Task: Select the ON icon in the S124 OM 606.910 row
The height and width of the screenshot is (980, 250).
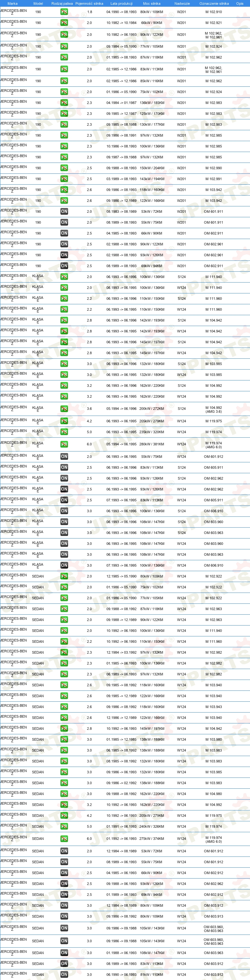Action: pos(64,511)
